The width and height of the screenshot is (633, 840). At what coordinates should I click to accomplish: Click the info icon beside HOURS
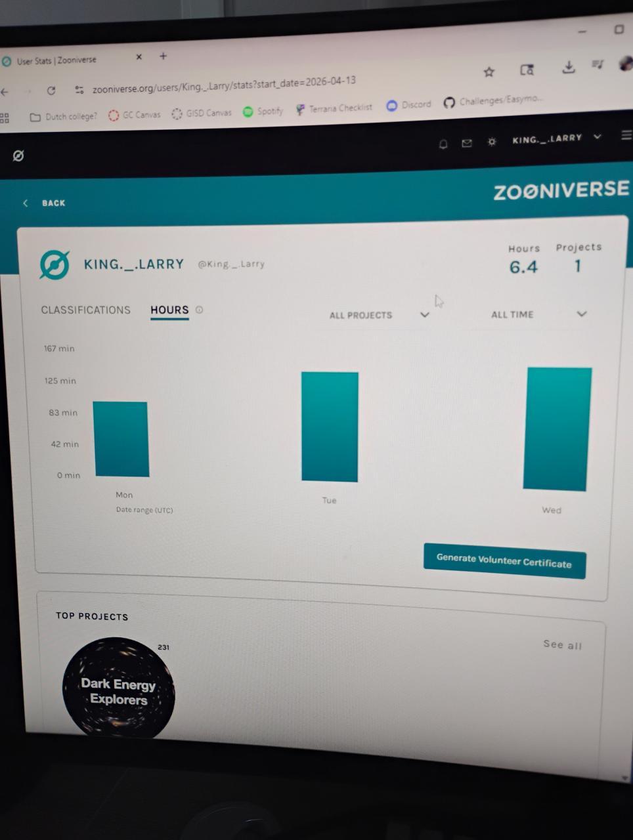coord(200,310)
